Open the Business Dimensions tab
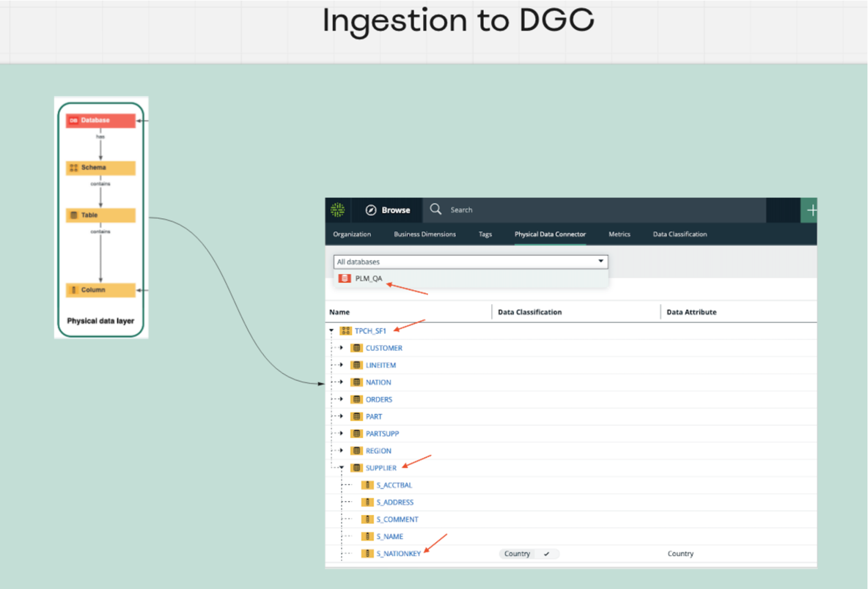 point(424,234)
